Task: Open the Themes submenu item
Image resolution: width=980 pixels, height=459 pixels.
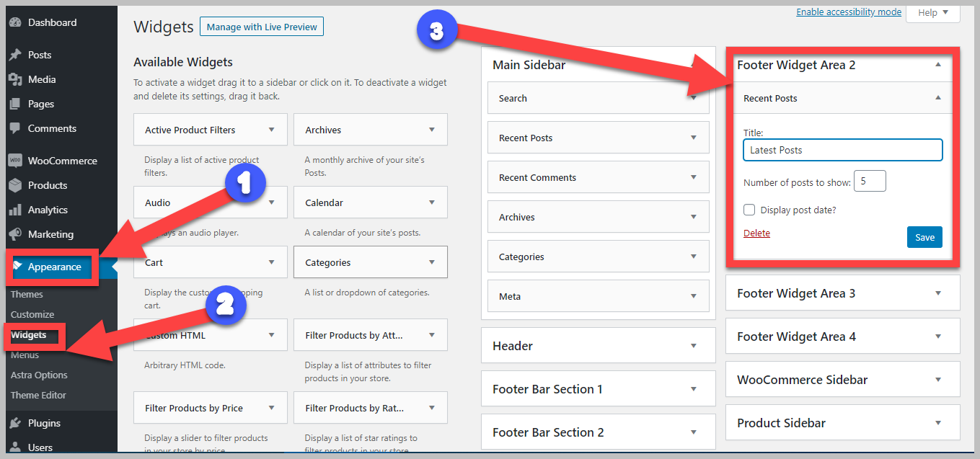Action: click(x=27, y=294)
